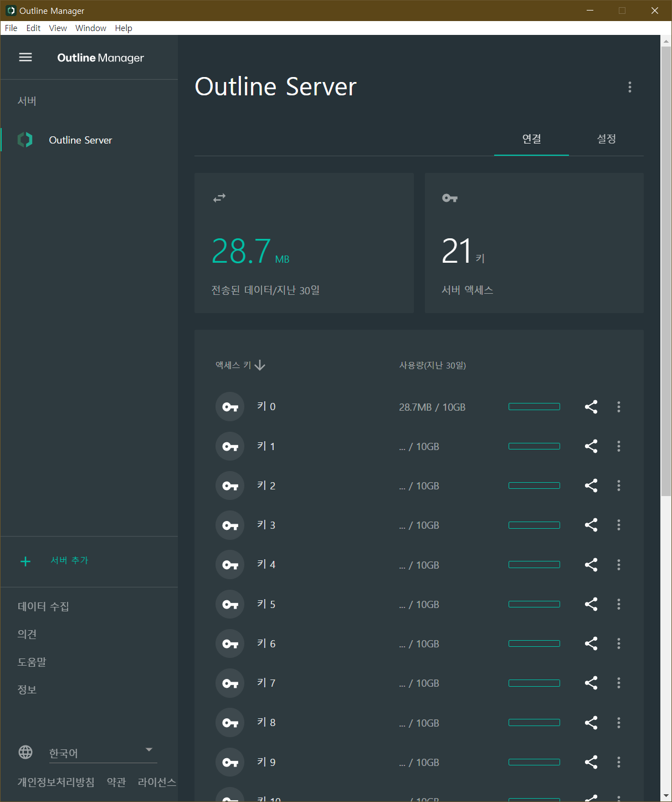672x802 pixels.
Task: Click the 28.7 MB data transferred card
Action: click(304, 243)
